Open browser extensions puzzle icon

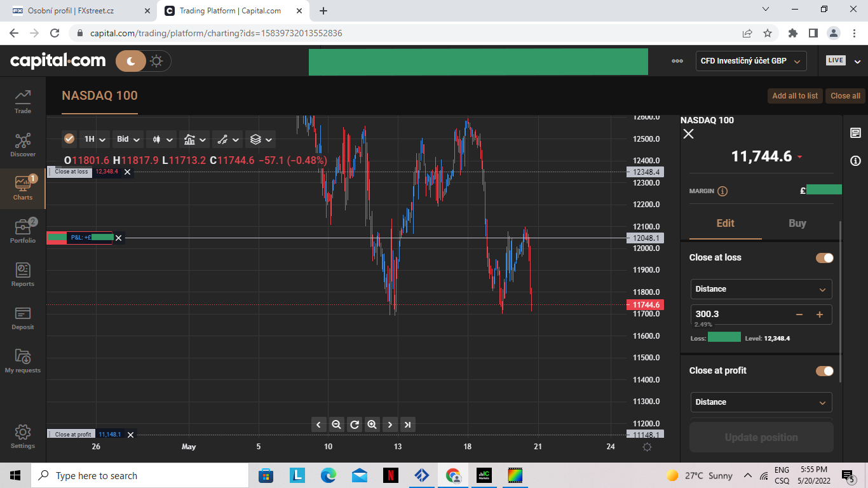coord(792,33)
